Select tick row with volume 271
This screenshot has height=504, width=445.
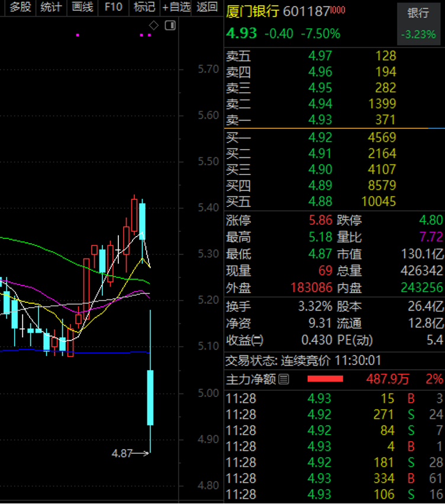point(334,415)
